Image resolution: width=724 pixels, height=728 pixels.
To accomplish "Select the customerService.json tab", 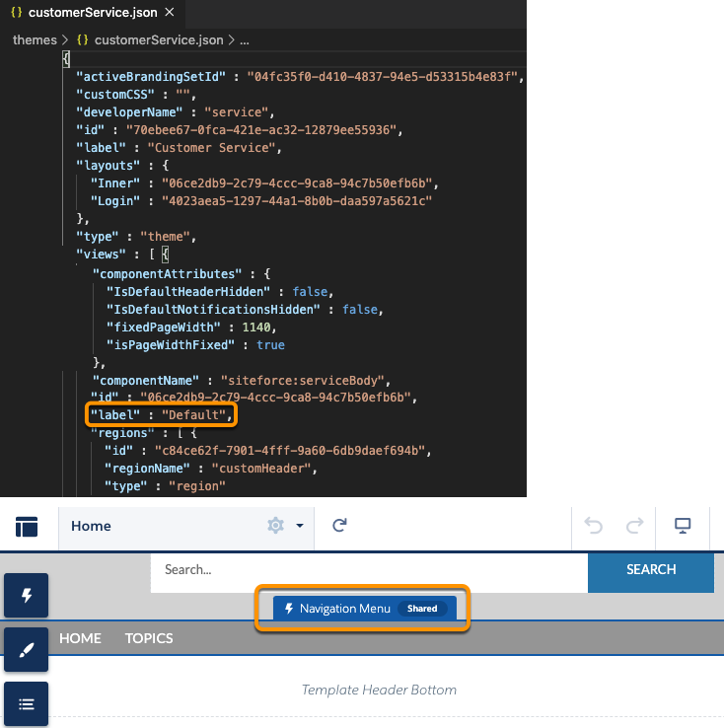I will pos(89,14).
